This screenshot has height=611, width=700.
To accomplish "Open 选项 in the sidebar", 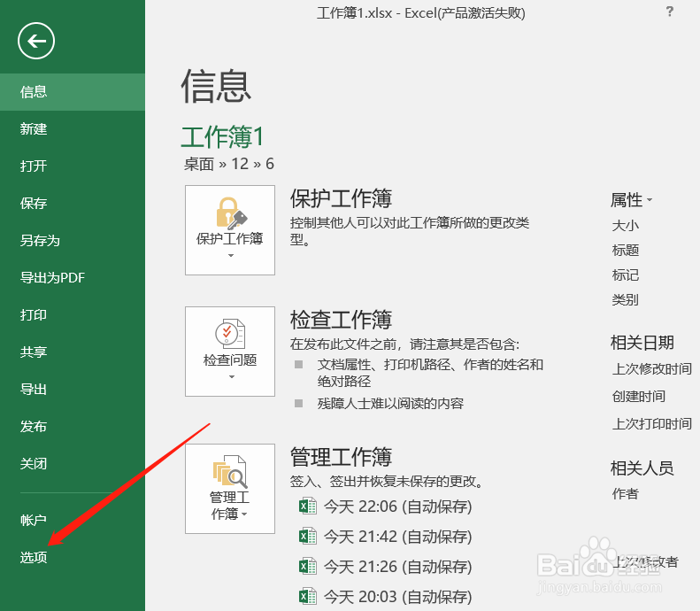I will pos(73,557).
